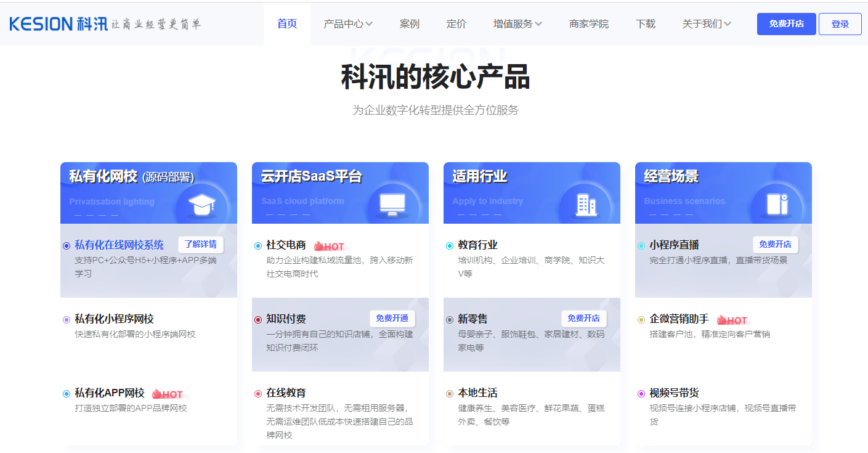
Task: Click the heading 科汛的核心产品
Action: (x=436, y=77)
